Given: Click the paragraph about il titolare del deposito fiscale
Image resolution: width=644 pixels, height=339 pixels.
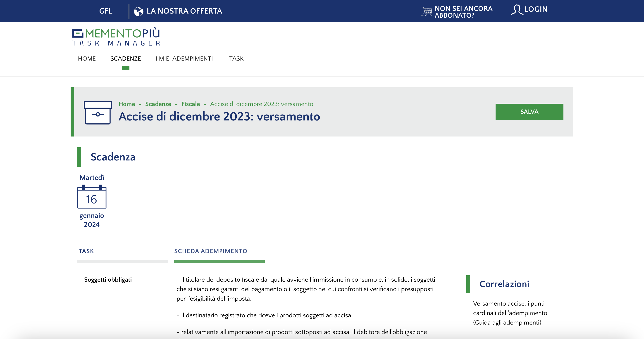Looking at the screenshot, I should point(306,289).
